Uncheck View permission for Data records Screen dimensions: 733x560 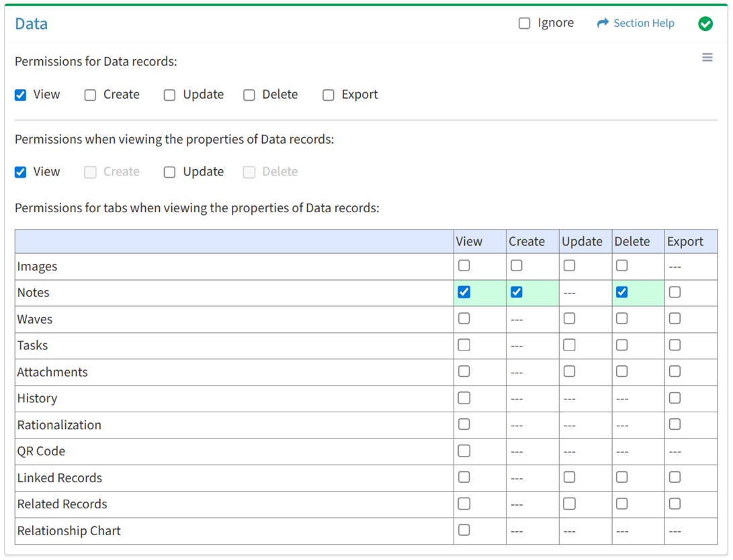21,95
